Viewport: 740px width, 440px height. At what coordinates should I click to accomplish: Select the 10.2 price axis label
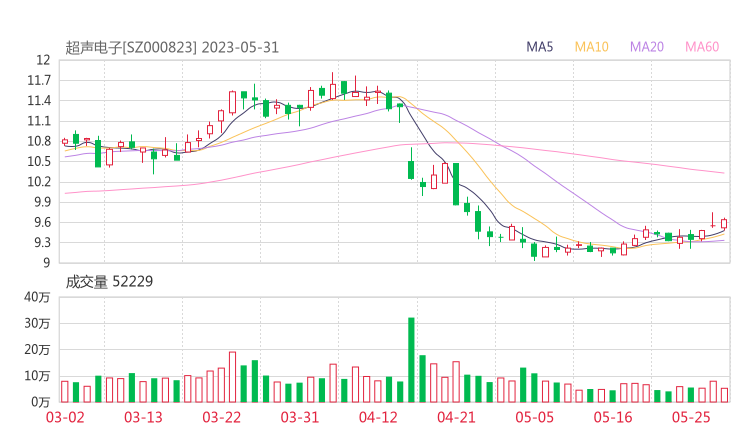pyautogui.click(x=39, y=182)
